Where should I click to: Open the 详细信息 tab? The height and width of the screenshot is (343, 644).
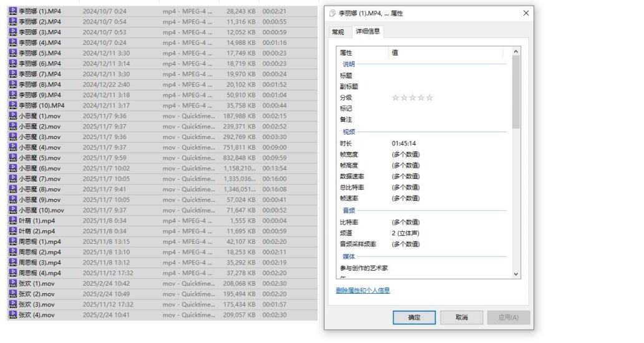point(368,32)
